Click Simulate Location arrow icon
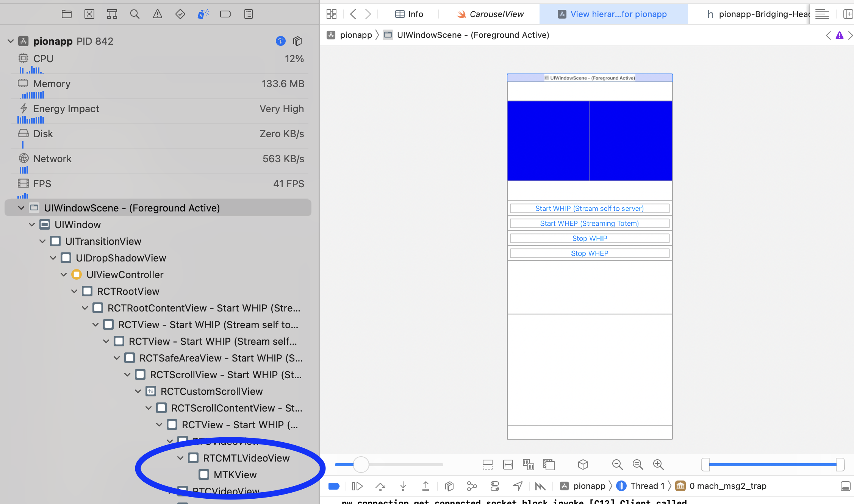This screenshot has height=504, width=854. click(518, 486)
